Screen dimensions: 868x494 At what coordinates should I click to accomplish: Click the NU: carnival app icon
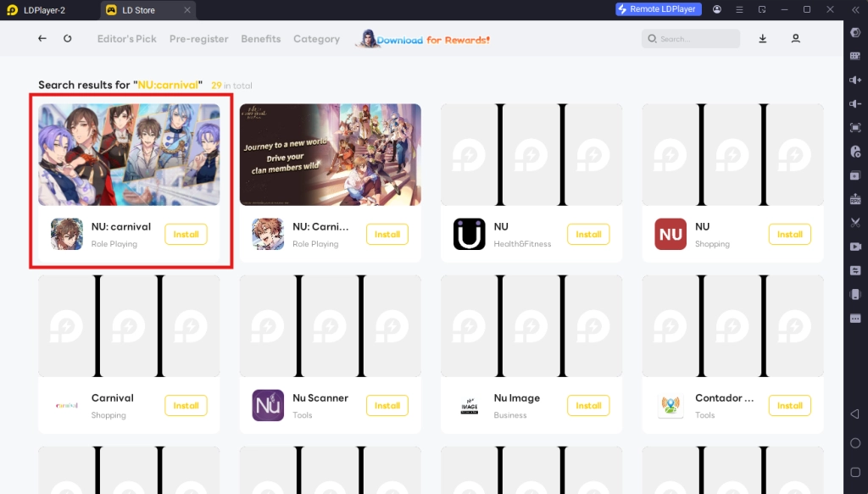[67, 234]
